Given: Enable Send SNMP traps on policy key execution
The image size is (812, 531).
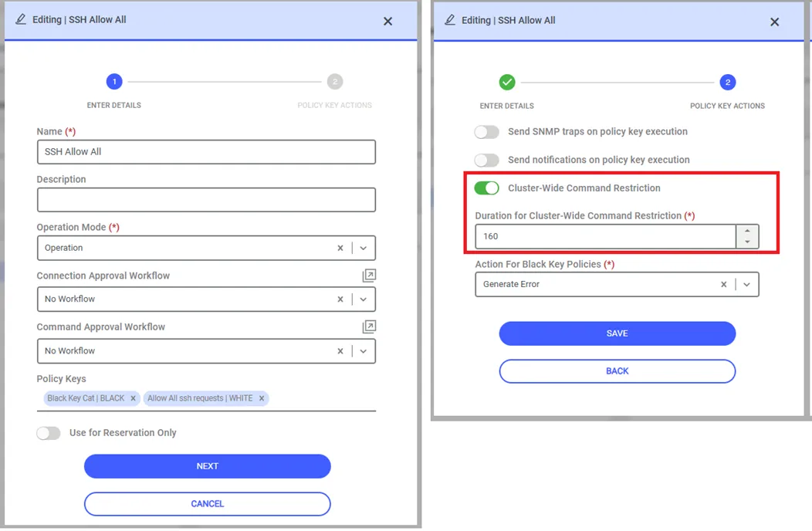Looking at the screenshot, I should [487, 132].
